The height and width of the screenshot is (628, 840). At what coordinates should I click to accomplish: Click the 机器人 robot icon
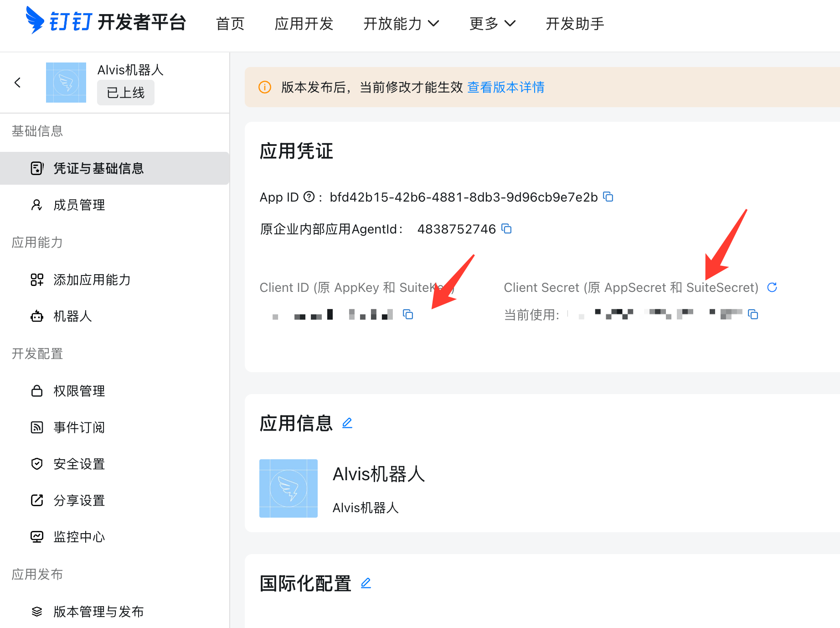click(x=37, y=316)
